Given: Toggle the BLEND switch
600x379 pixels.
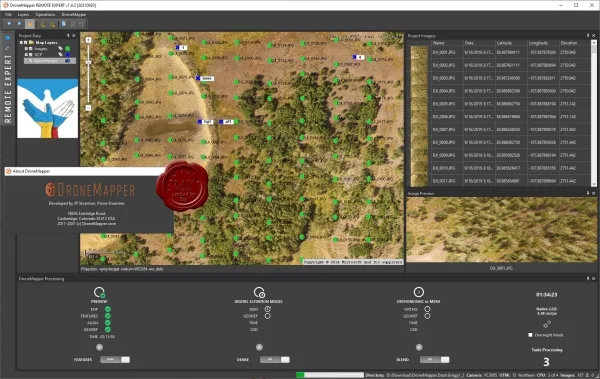Looking at the screenshot, I should coord(434,359).
